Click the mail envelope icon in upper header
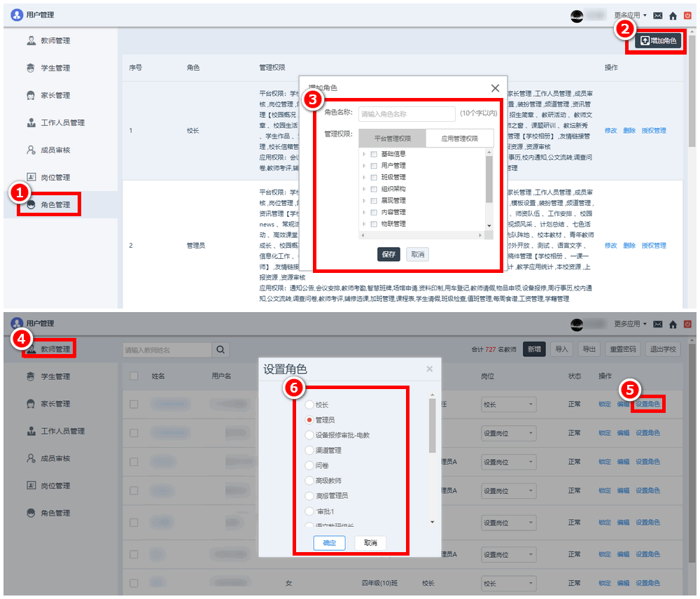700x599 pixels. point(658,15)
